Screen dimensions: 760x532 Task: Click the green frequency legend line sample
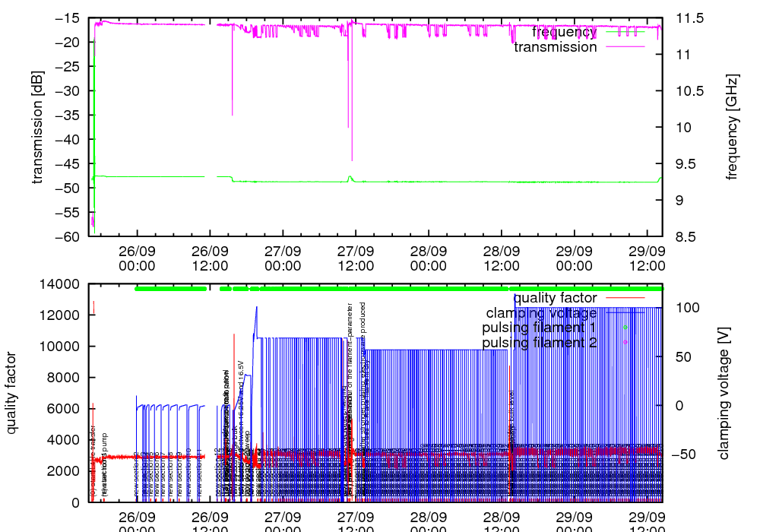pos(625,32)
